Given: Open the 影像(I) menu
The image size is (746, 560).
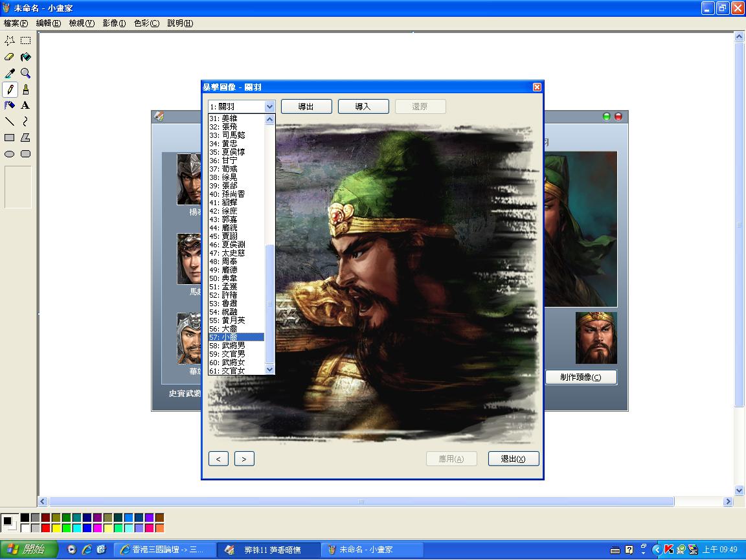Looking at the screenshot, I should tap(114, 23).
